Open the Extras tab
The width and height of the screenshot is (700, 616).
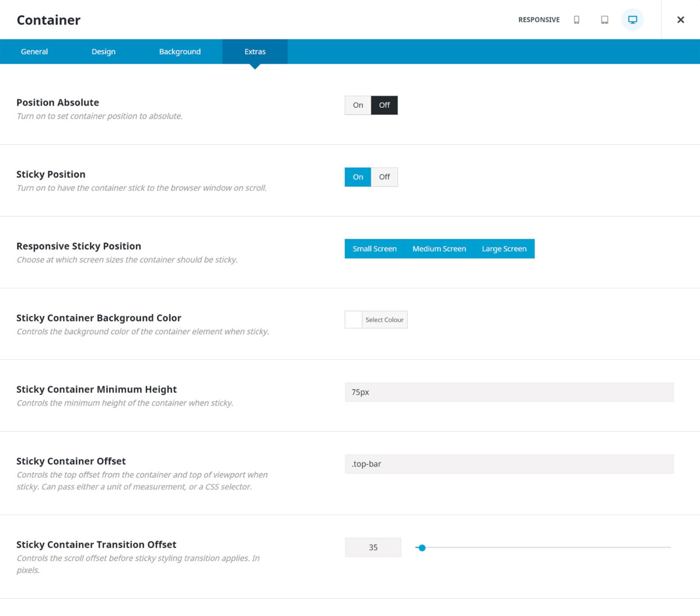coord(254,51)
